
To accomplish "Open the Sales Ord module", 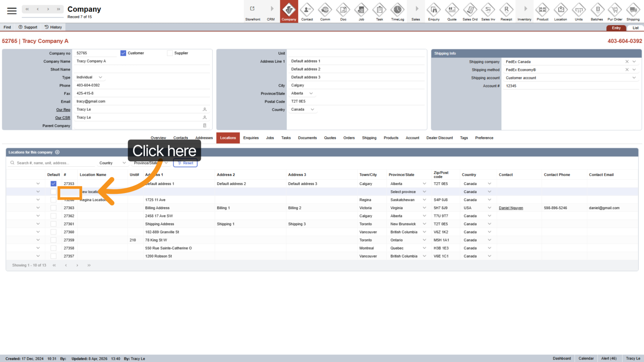I will pos(470,11).
